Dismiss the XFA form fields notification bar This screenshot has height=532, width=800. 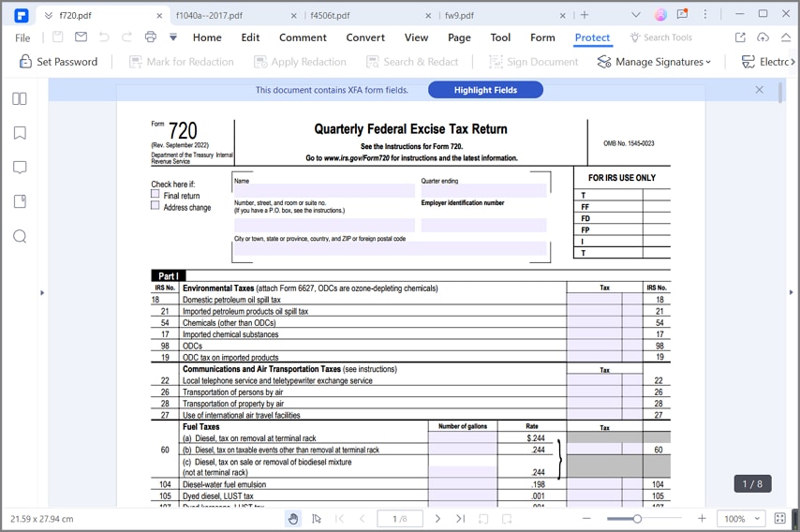click(x=759, y=90)
